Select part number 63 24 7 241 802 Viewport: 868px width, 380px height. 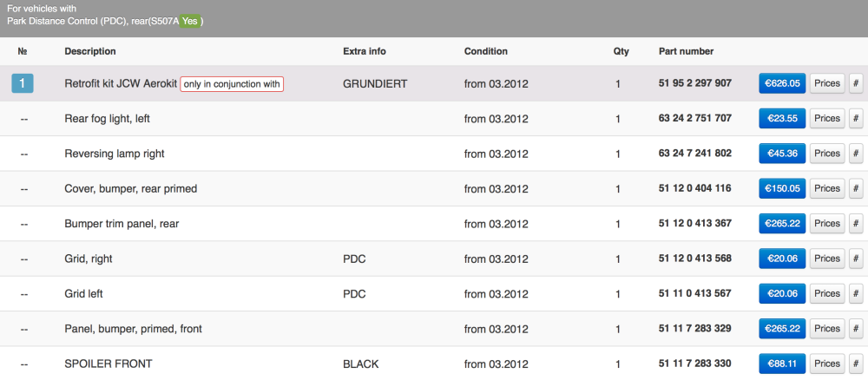tap(695, 153)
